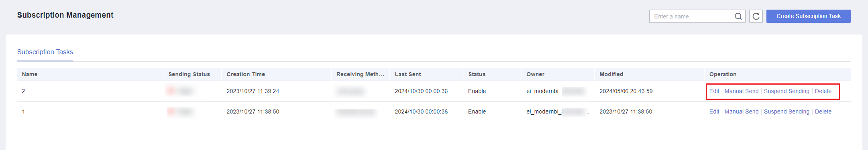
Task: Click the Last Sent column header
Action: pos(408,74)
